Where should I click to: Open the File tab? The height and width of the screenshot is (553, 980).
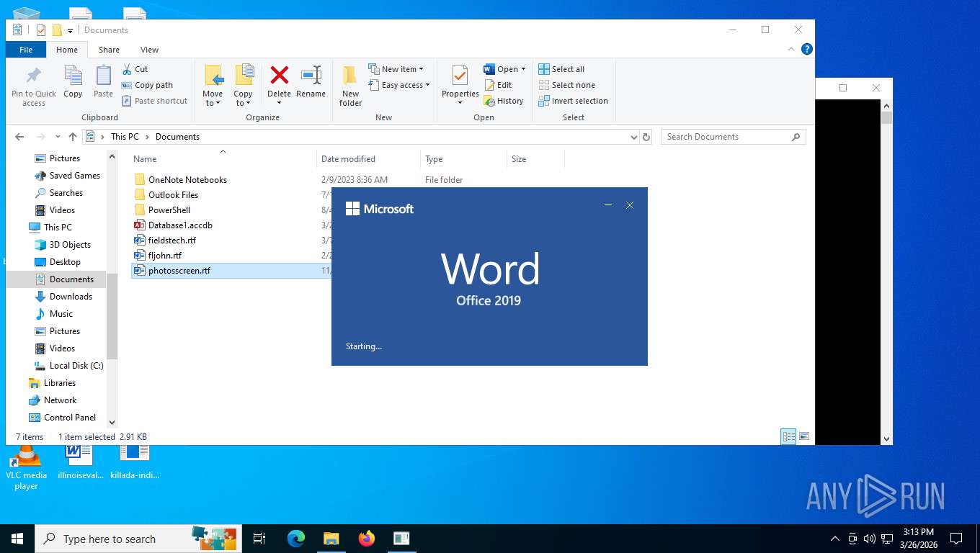pos(26,50)
